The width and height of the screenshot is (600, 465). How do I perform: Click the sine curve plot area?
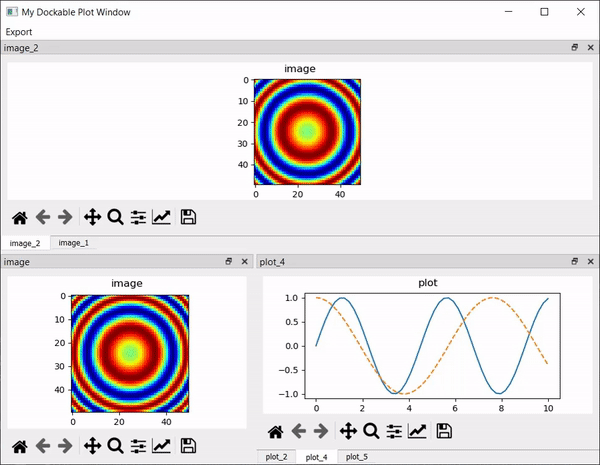coord(432,346)
